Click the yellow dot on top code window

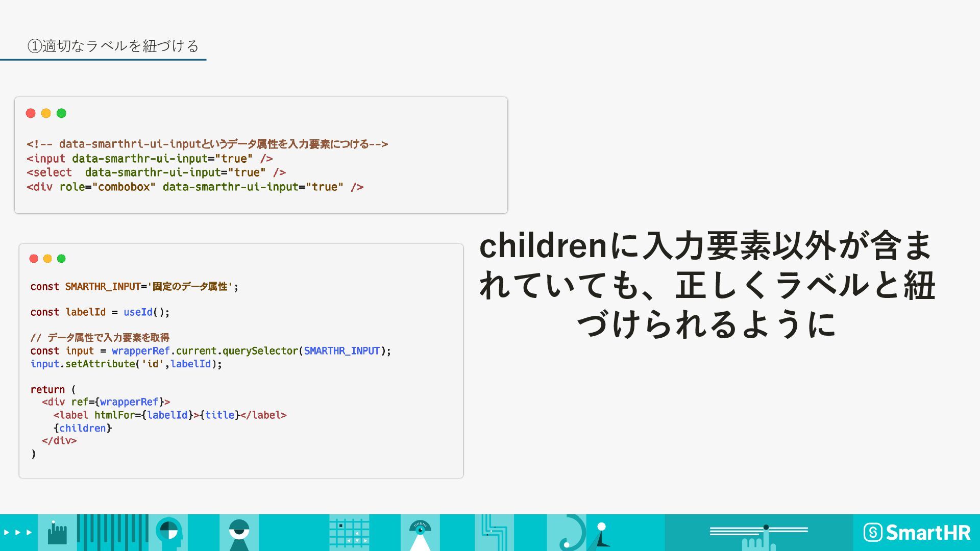coord(46,113)
